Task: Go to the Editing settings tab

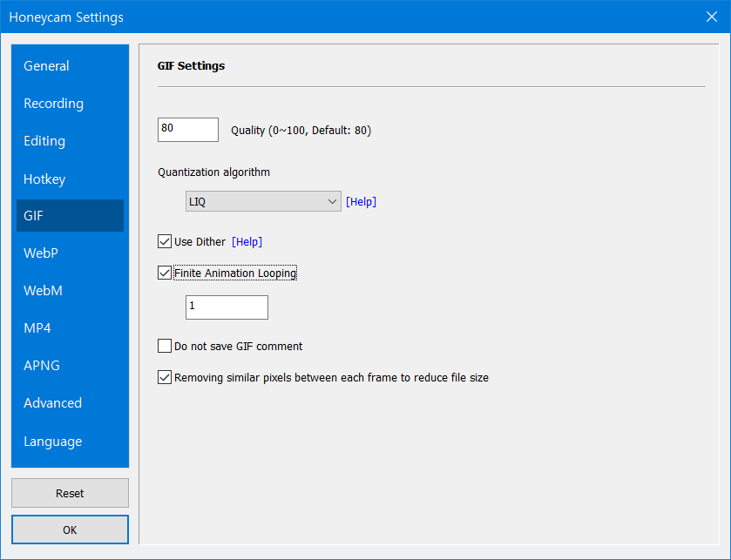Action: point(44,141)
